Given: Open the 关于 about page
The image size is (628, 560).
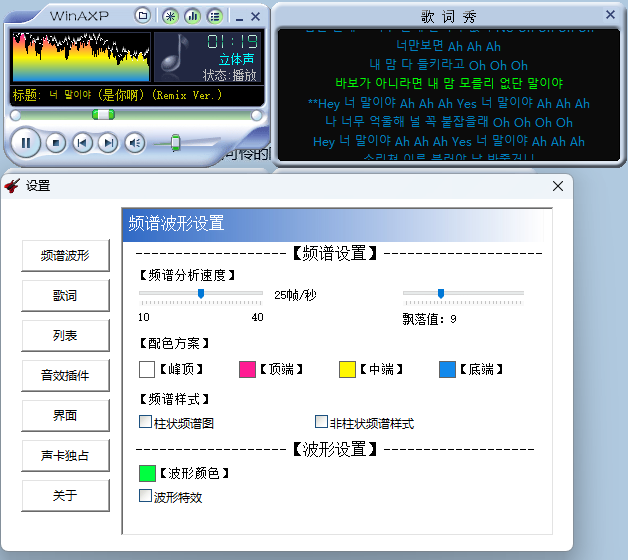Looking at the screenshot, I should click(x=65, y=496).
